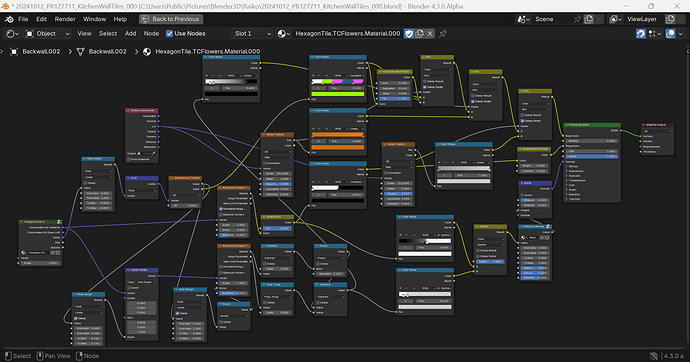Toggle the fake user shield icon

coord(409,33)
